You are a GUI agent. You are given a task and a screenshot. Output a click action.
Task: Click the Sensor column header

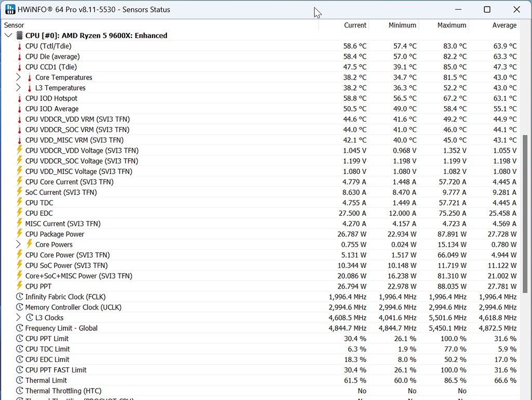14,25
